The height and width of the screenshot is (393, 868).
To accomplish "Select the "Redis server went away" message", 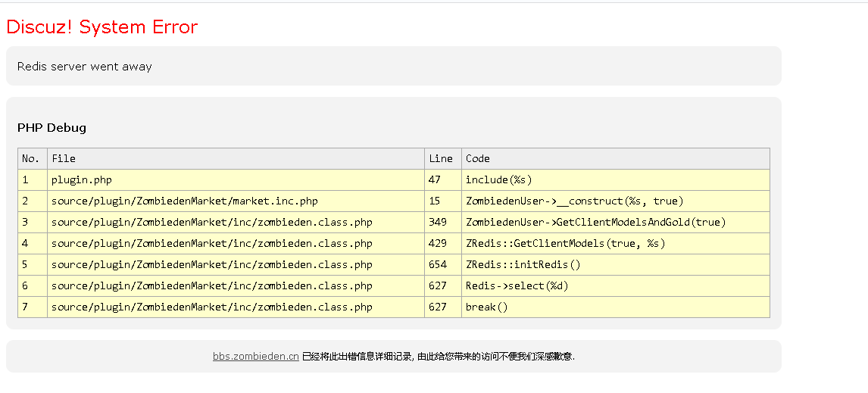I will point(85,67).
